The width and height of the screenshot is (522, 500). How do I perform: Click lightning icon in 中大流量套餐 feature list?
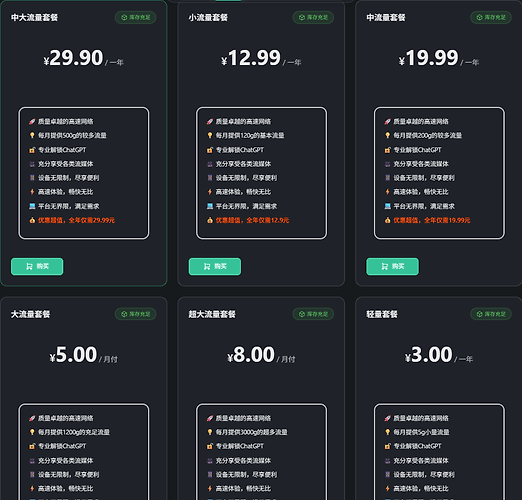(x=32, y=192)
